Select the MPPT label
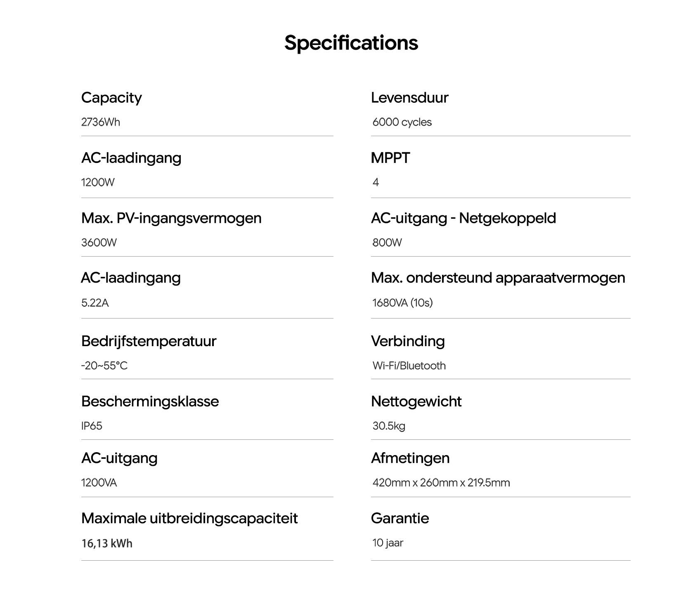The width and height of the screenshot is (700, 597). pyautogui.click(x=390, y=158)
